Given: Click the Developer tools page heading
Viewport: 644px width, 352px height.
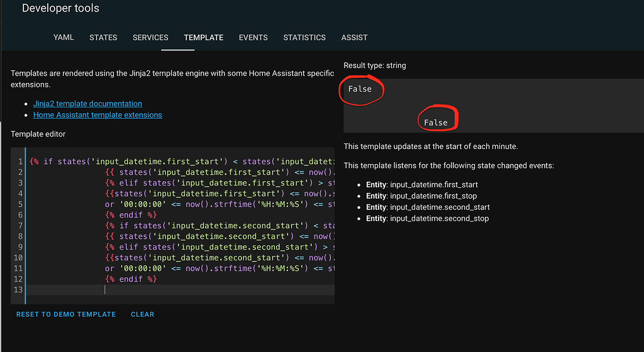Looking at the screenshot, I should coord(60,9).
